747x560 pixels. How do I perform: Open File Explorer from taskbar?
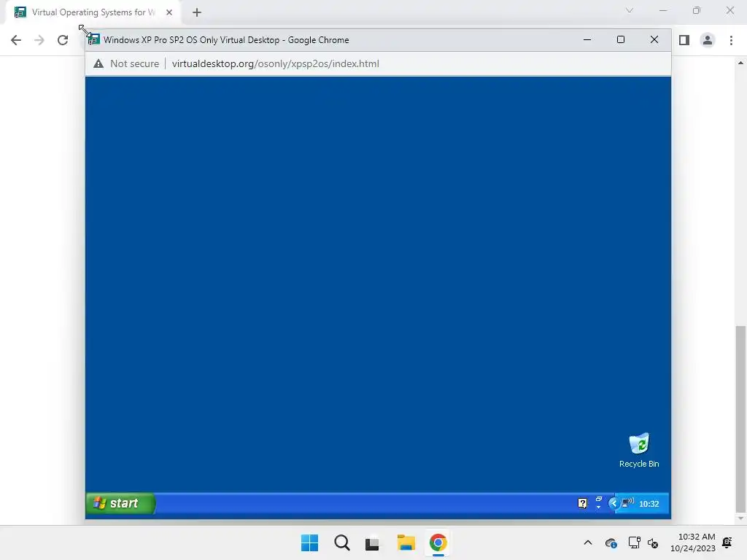pyautogui.click(x=406, y=542)
